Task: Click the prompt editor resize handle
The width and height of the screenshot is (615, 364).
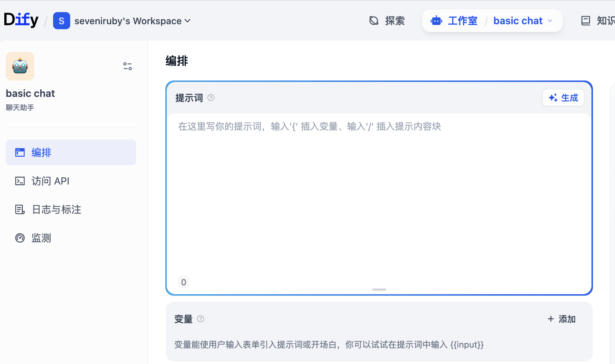Action: pos(379,290)
